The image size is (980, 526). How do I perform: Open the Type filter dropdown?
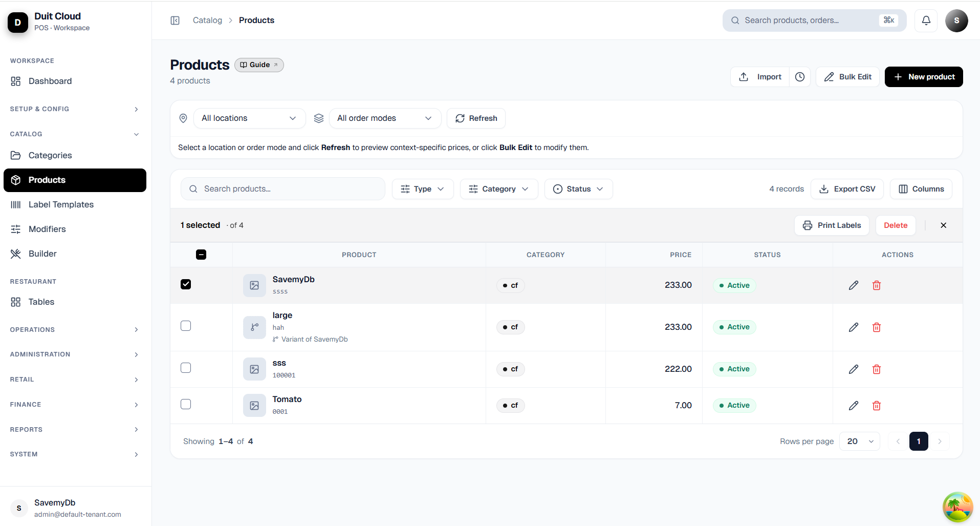[x=423, y=189]
